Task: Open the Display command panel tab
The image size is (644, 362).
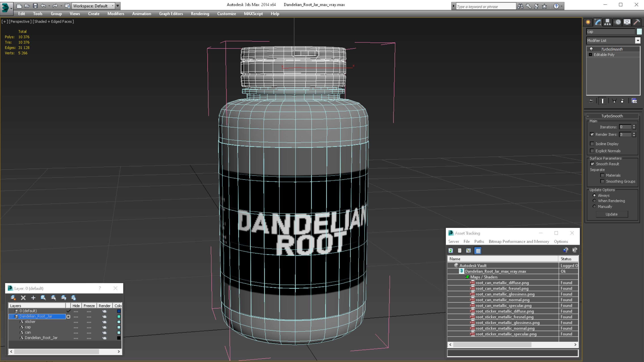Action: click(x=627, y=22)
